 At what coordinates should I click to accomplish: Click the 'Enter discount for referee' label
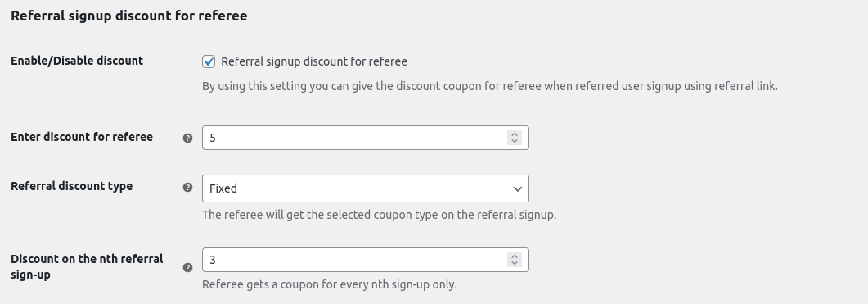pos(82,137)
